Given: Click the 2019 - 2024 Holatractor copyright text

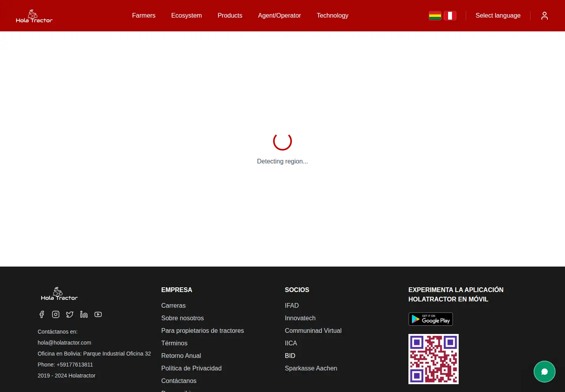Looking at the screenshot, I should 66,376.
